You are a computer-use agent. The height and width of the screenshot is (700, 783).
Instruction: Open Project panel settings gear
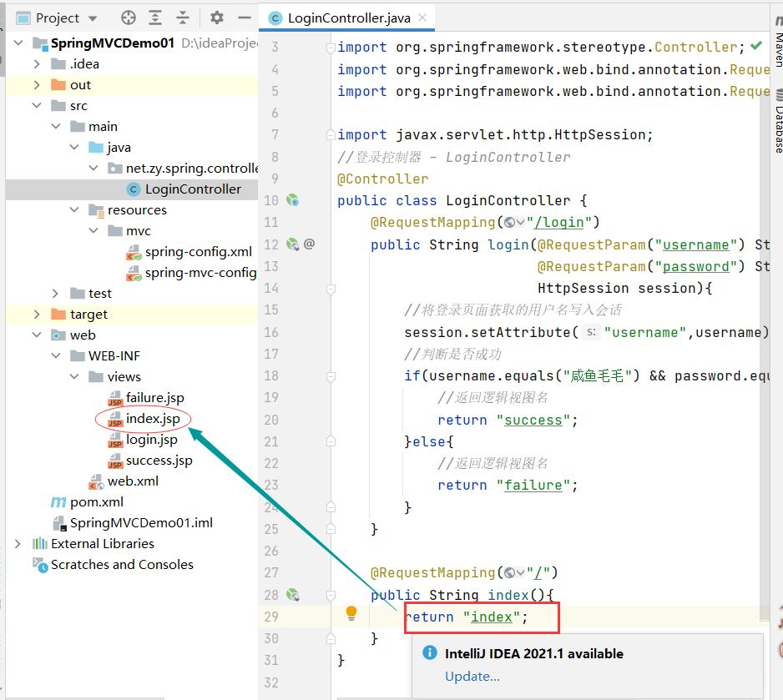click(x=217, y=18)
